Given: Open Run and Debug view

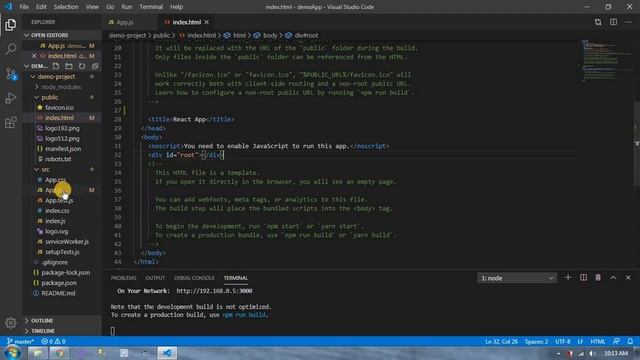Looking at the screenshot, I should click(11, 98).
